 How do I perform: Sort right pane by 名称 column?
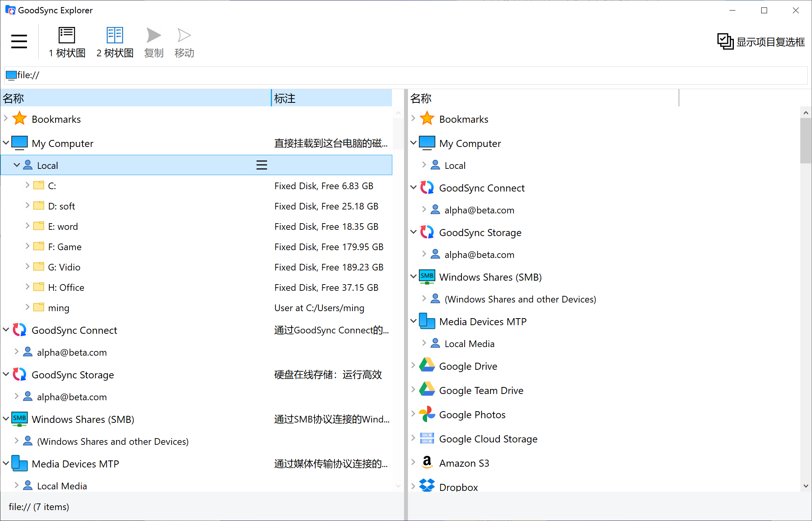(544, 98)
